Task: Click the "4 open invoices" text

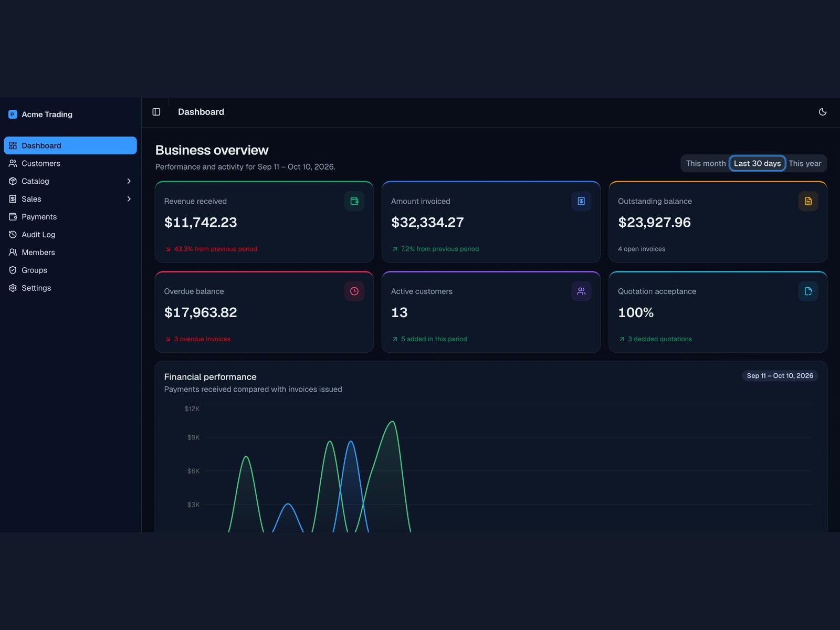Action: (642, 249)
